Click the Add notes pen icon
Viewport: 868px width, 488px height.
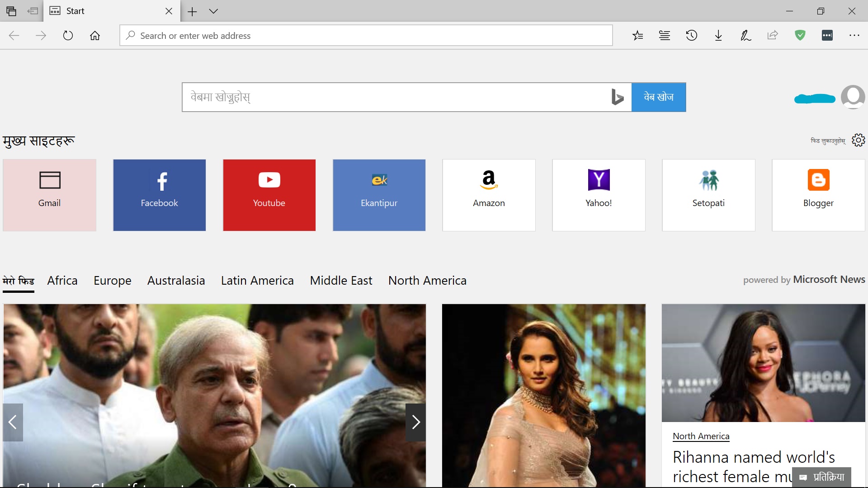746,36
